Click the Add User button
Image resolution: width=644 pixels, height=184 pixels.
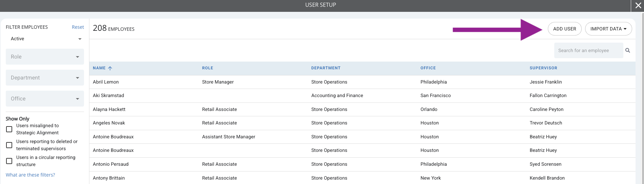pos(564,29)
